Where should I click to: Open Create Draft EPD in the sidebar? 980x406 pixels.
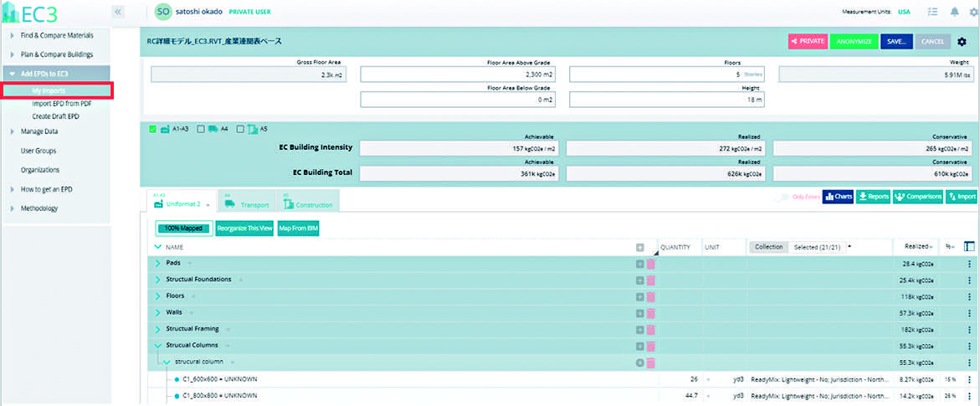click(x=55, y=116)
